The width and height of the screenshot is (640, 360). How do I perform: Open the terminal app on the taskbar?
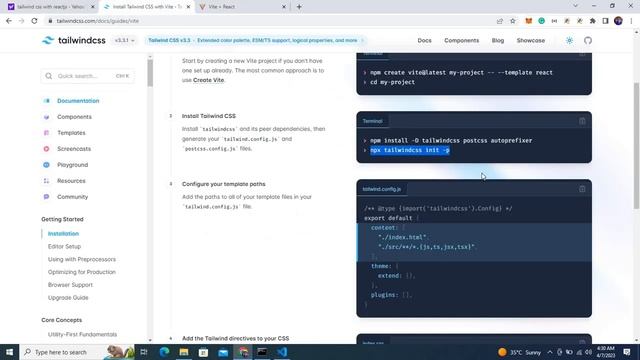[x=262, y=352]
